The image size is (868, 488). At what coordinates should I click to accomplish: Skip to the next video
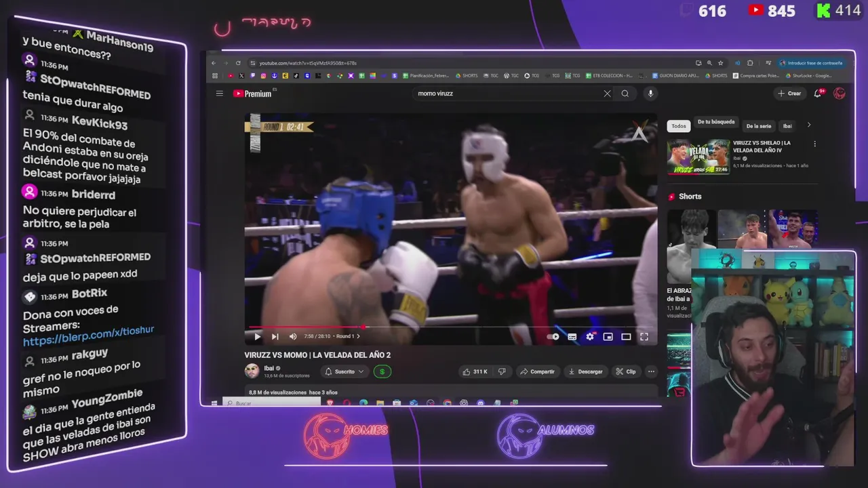pos(275,336)
